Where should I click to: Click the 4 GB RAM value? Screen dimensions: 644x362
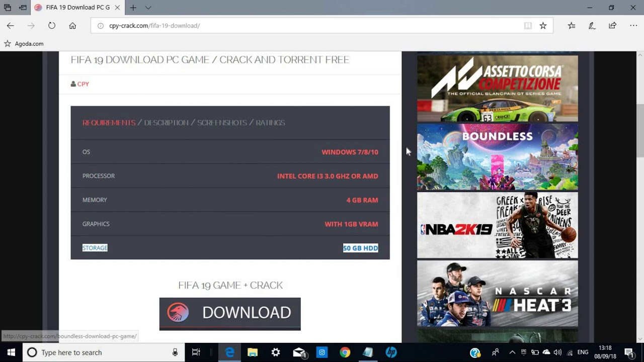coord(362,200)
